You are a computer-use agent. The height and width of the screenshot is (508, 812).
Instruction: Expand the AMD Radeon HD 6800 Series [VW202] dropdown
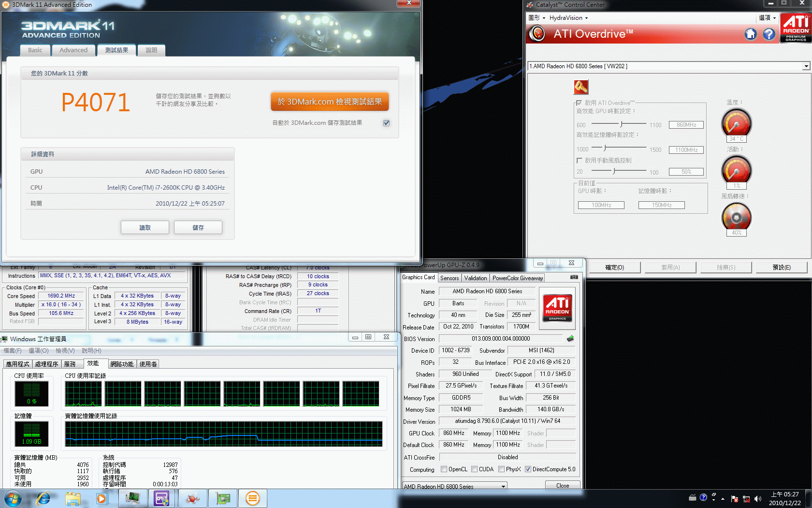pyautogui.click(x=806, y=66)
